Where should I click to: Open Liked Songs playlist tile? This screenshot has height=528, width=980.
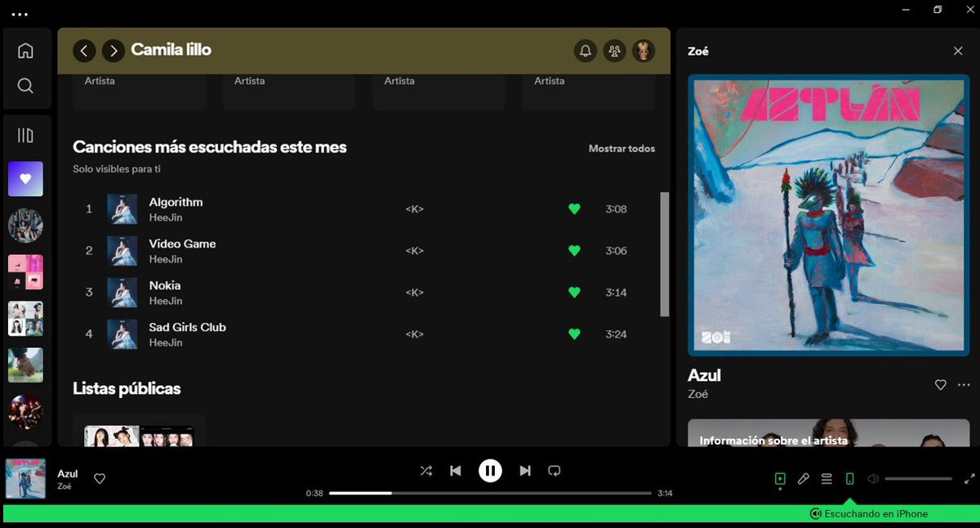tap(25, 179)
